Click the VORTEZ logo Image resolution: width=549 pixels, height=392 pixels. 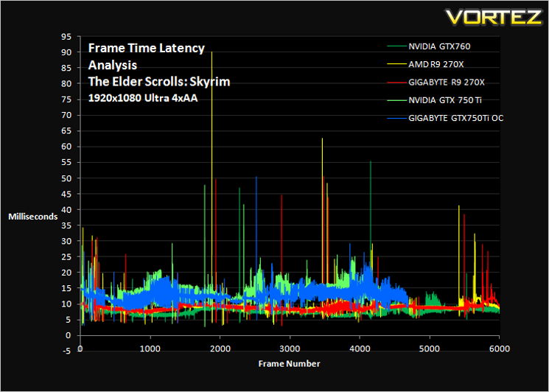tap(494, 17)
